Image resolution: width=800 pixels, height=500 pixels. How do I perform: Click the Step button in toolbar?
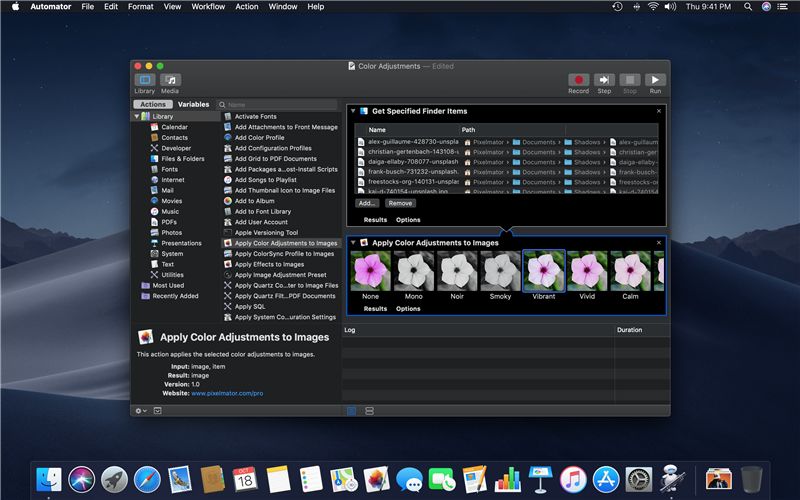[x=604, y=80]
